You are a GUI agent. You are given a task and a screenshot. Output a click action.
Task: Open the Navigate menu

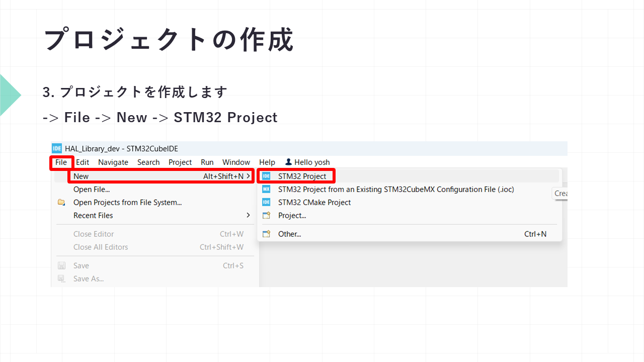pos(113,162)
